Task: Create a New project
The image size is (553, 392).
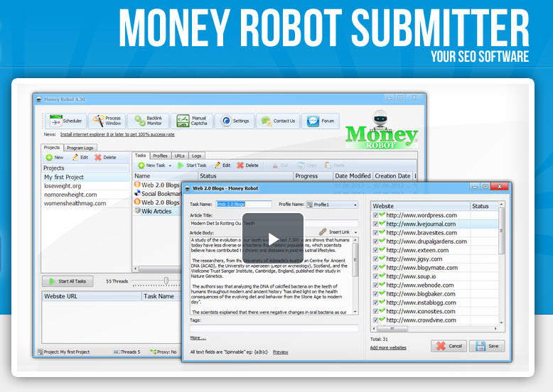Action: click(55, 158)
